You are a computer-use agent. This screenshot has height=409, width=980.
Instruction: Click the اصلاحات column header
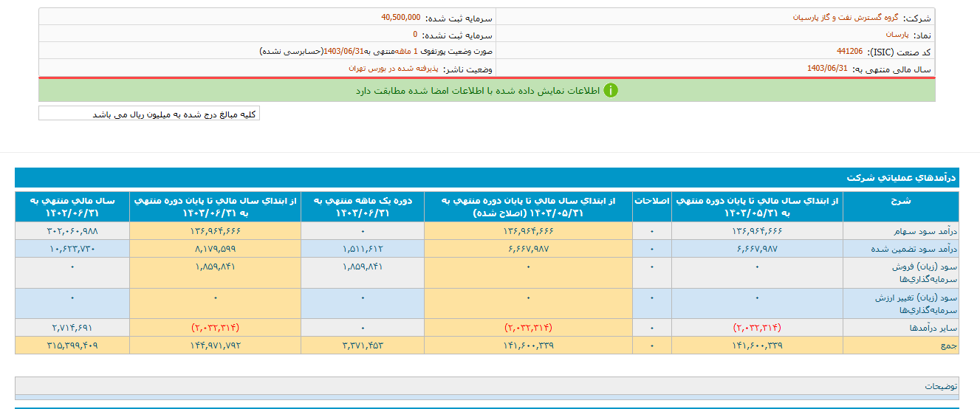(651, 200)
